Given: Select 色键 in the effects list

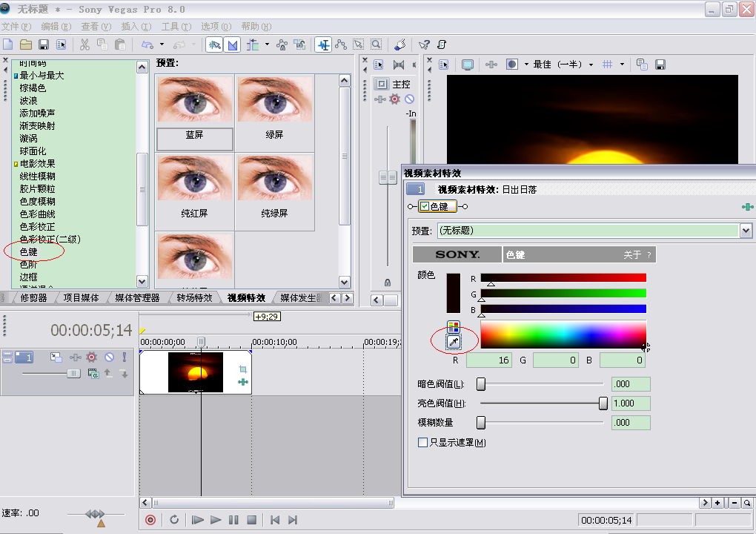Looking at the screenshot, I should coord(28,252).
